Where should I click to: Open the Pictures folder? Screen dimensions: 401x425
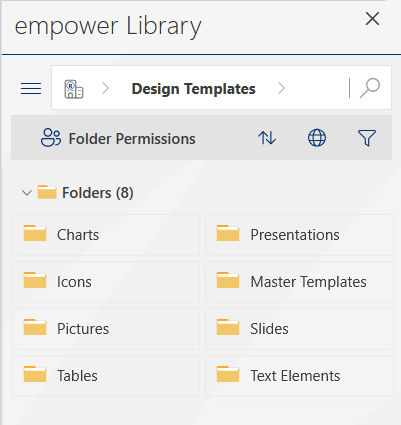click(106, 329)
